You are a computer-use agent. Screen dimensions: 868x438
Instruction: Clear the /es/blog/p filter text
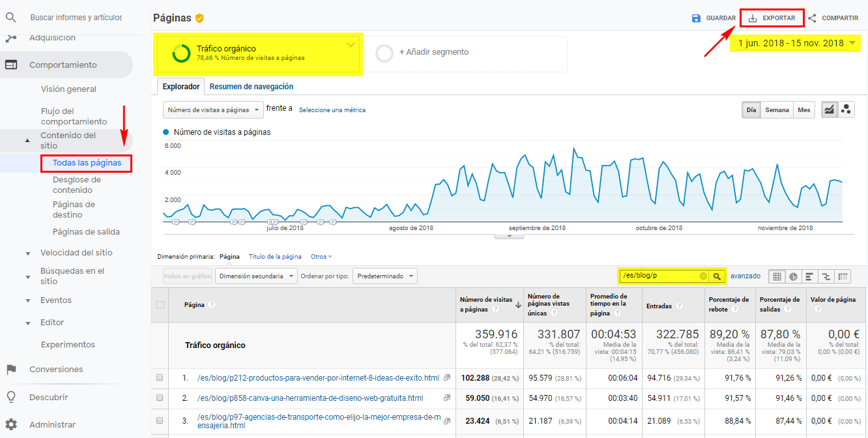[x=703, y=276]
